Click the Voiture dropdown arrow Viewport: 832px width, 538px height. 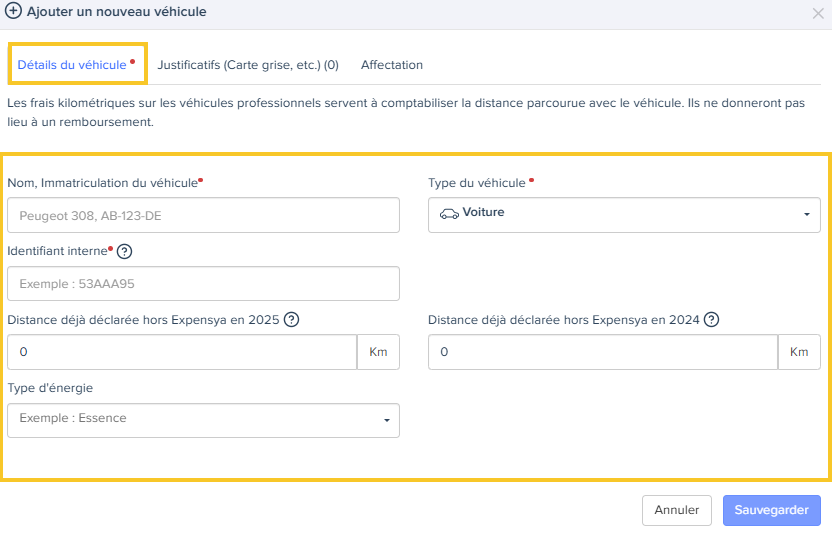click(806, 215)
